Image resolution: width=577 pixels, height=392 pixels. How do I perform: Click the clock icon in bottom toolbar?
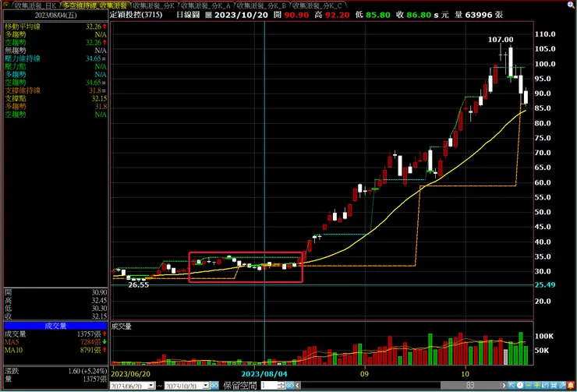[x=520, y=386]
